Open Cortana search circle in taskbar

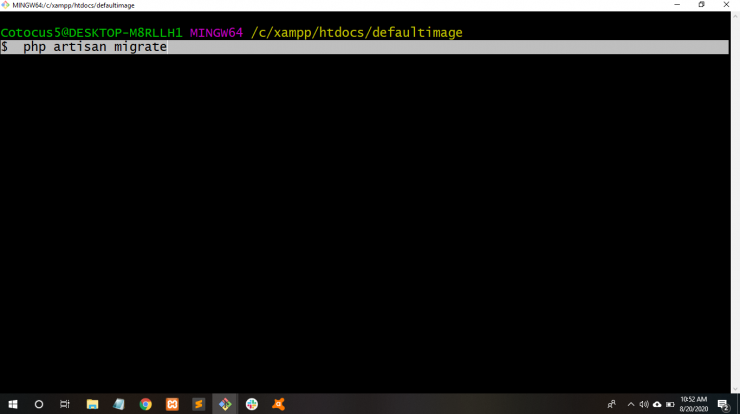pos(39,404)
